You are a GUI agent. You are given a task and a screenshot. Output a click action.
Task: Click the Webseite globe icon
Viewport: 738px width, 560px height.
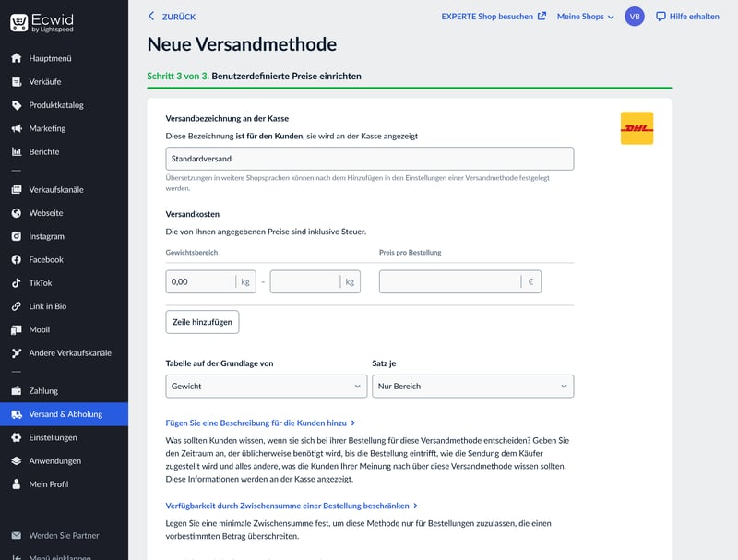click(17, 213)
